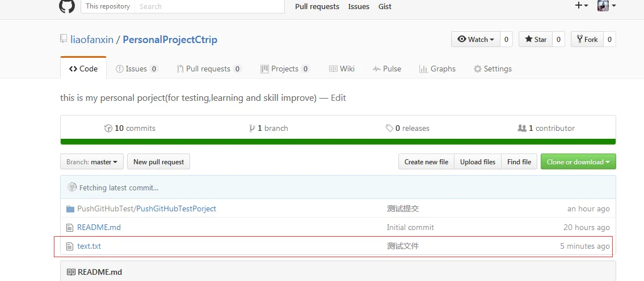The width and height of the screenshot is (644, 281).
Task: Click the branch icon beside 1 branch
Action: (x=252, y=129)
